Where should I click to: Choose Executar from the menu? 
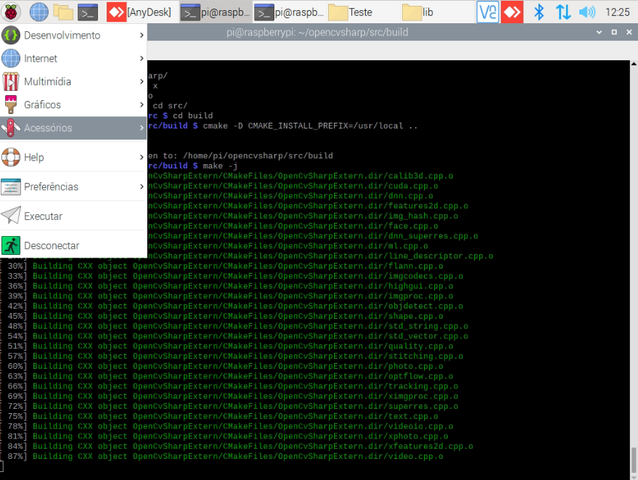click(73, 216)
